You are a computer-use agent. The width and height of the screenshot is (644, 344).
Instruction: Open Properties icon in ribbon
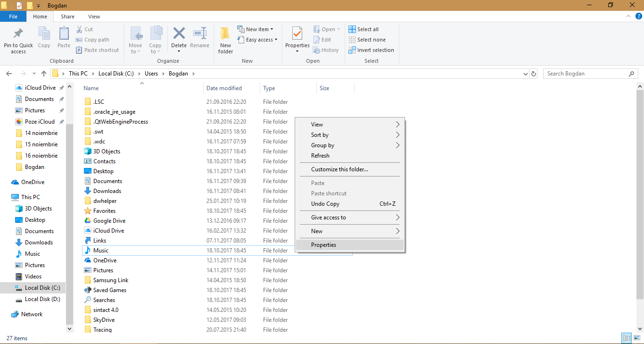tap(297, 34)
